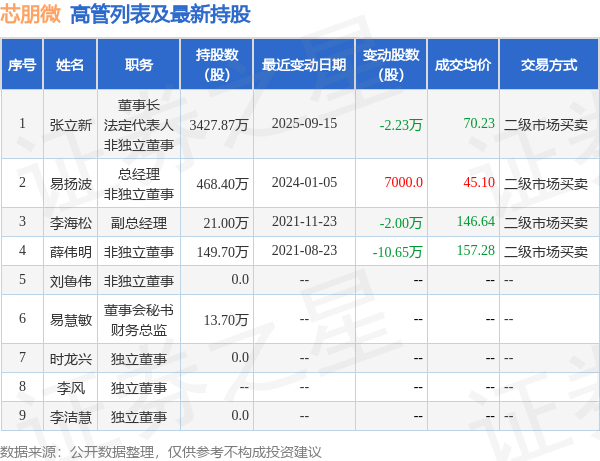Click the average price 45.10
Screen dimensions: 600x461
tap(479, 182)
